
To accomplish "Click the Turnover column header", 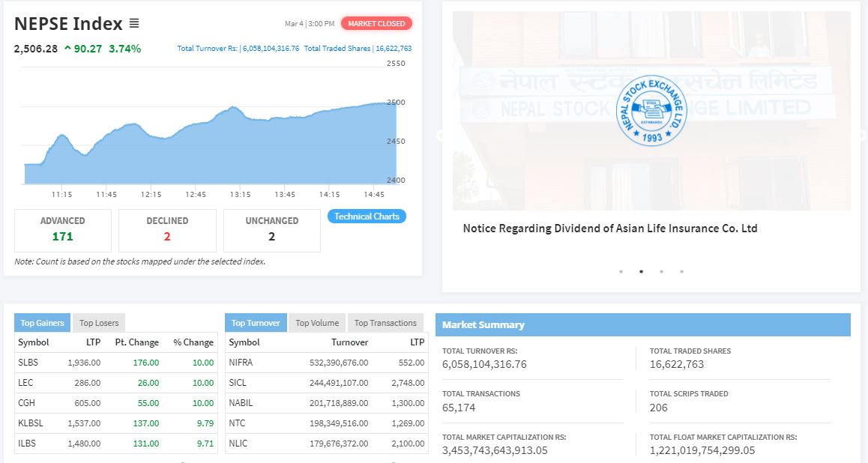I will 350,342.
